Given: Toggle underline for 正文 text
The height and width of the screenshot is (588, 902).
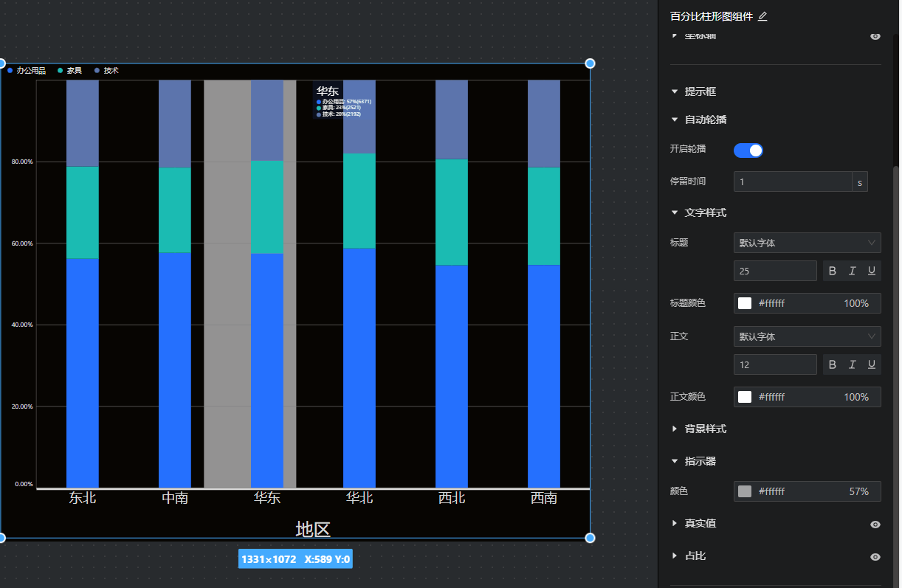Looking at the screenshot, I should click(871, 364).
